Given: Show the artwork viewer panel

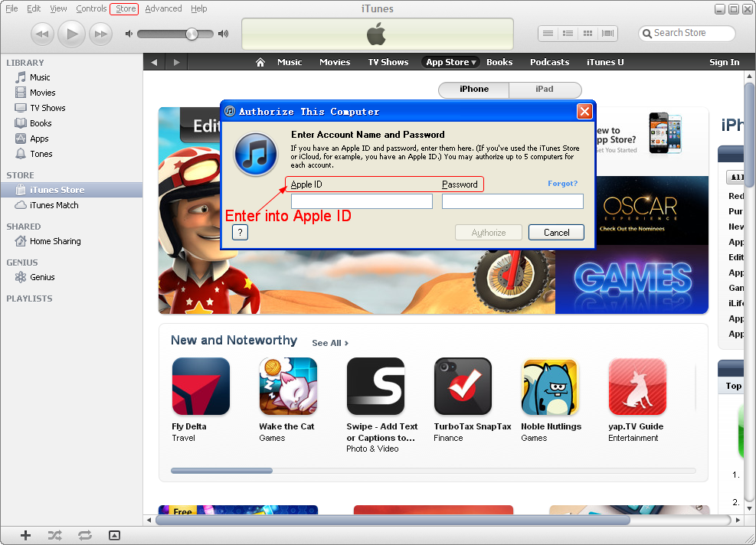Looking at the screenshot, I should [114, 535].
